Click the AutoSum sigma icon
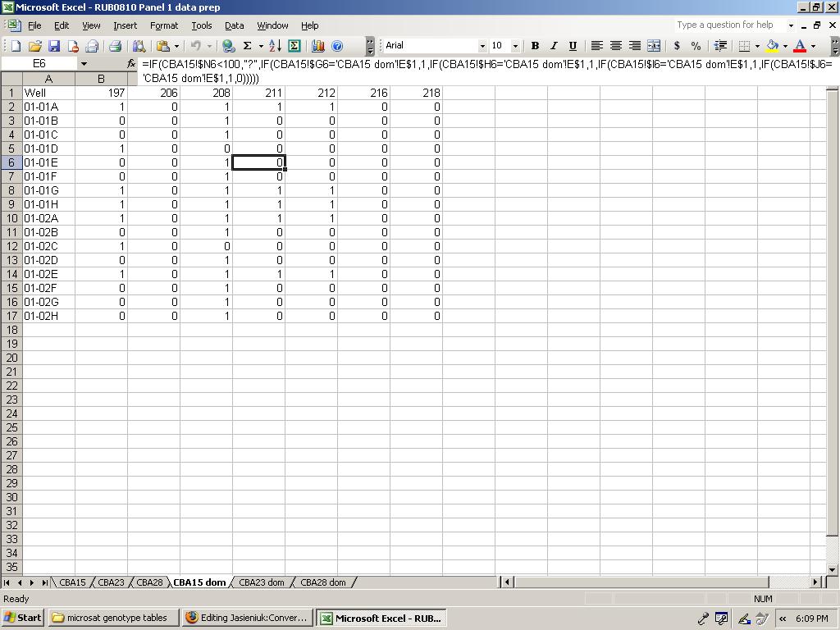Image resolution: width=840 pixels, height=630 pixels. 247,46
